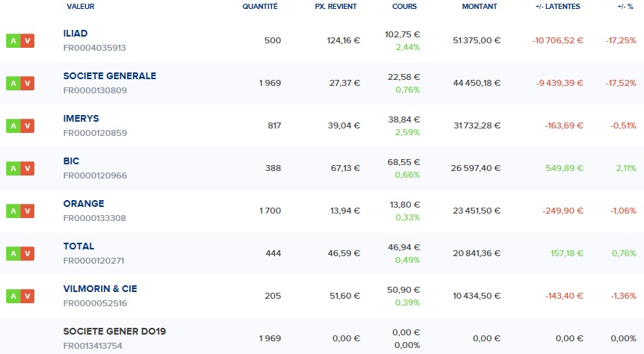Click the green A buy button for ORANGE

tap(13, 211)
